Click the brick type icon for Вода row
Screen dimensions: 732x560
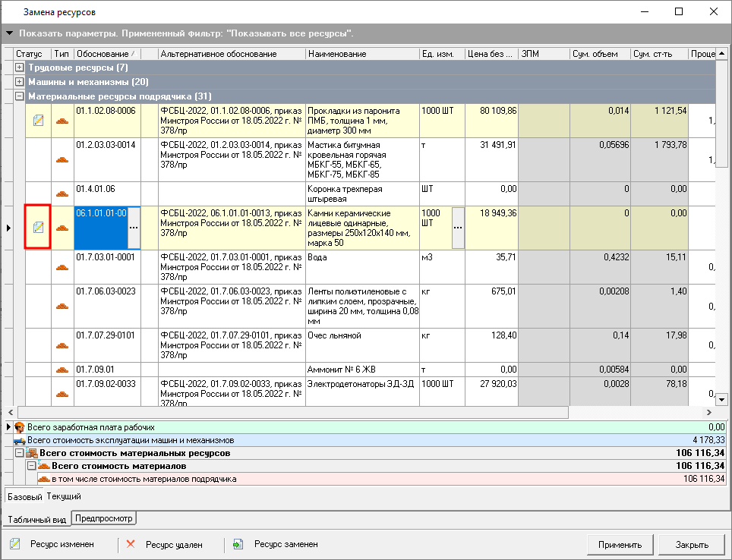(x=62, y=267)
